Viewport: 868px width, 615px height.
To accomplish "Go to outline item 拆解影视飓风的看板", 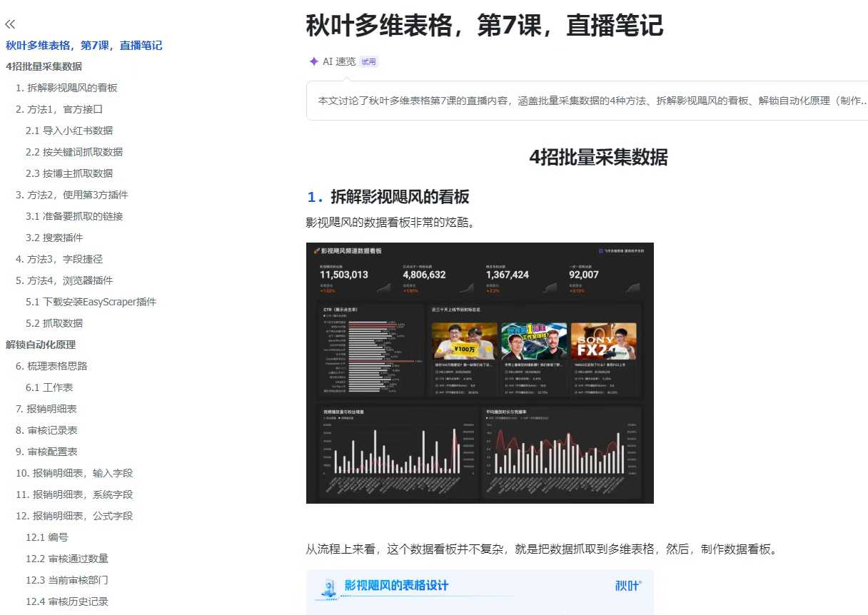I will (66, 88).
